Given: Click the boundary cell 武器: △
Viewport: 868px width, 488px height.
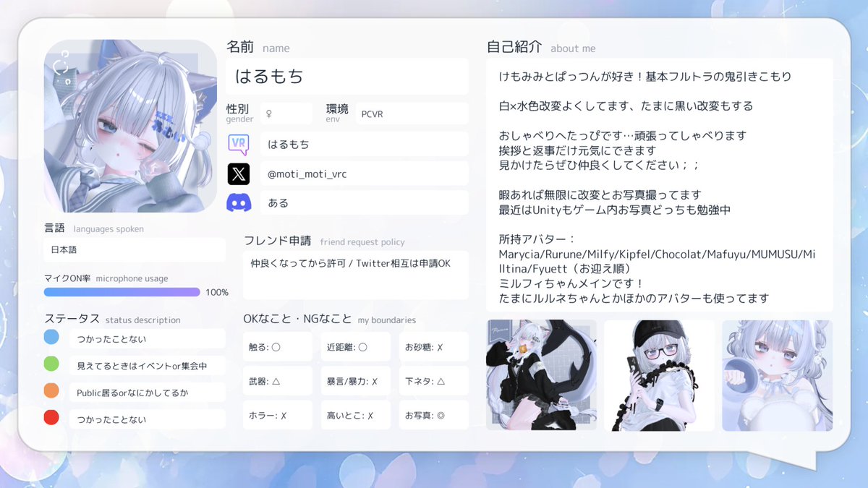Looking at the screenshot, I should (278, 381).
